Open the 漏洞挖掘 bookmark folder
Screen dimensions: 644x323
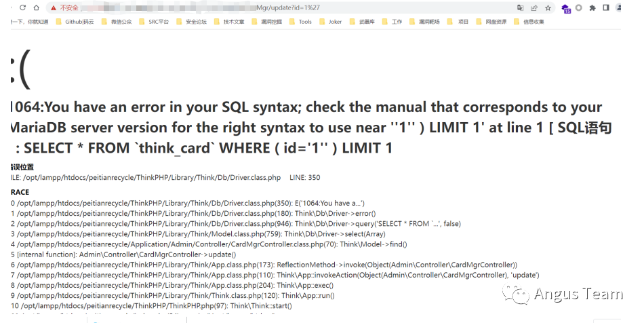click(267, 22)
